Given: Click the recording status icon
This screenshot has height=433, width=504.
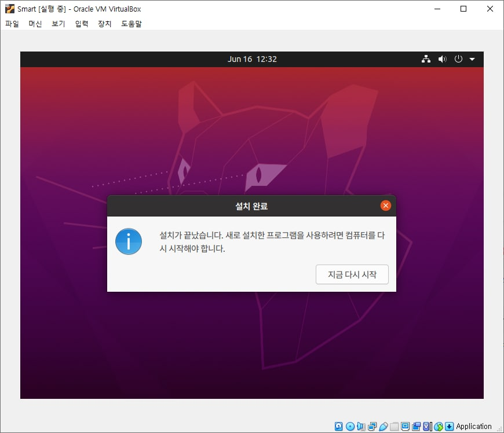Looking at the screenshot, I should (417, 426).
